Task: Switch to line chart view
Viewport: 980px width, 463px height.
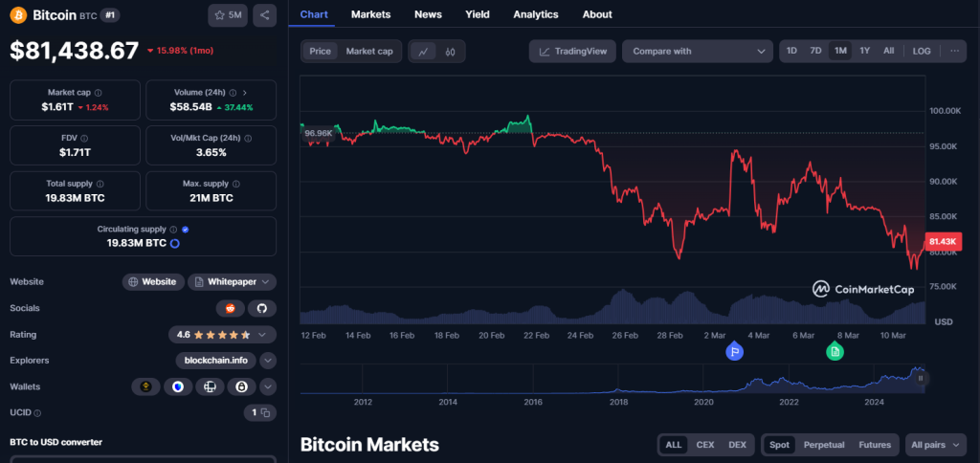Action: click(423, 52)
